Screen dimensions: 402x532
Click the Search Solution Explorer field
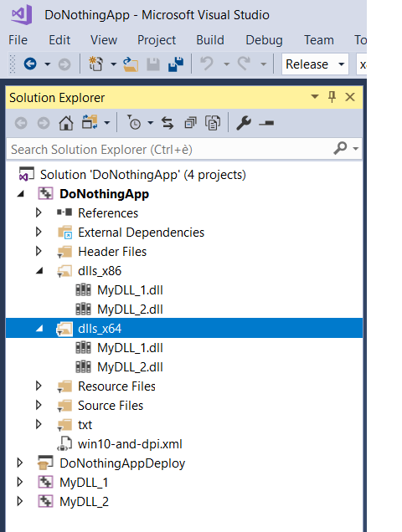(x=170, y=149)
